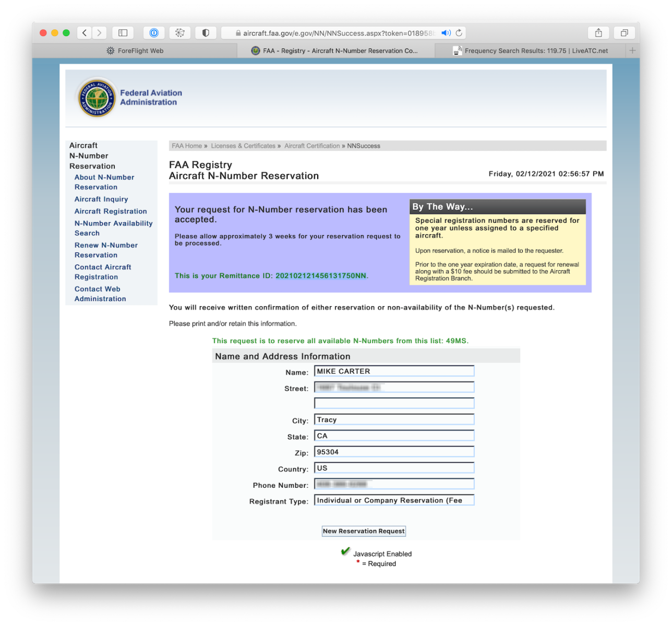The image size is (672, 626).
Task: Click the Remittance ID number link
Action: coord(321,276)
